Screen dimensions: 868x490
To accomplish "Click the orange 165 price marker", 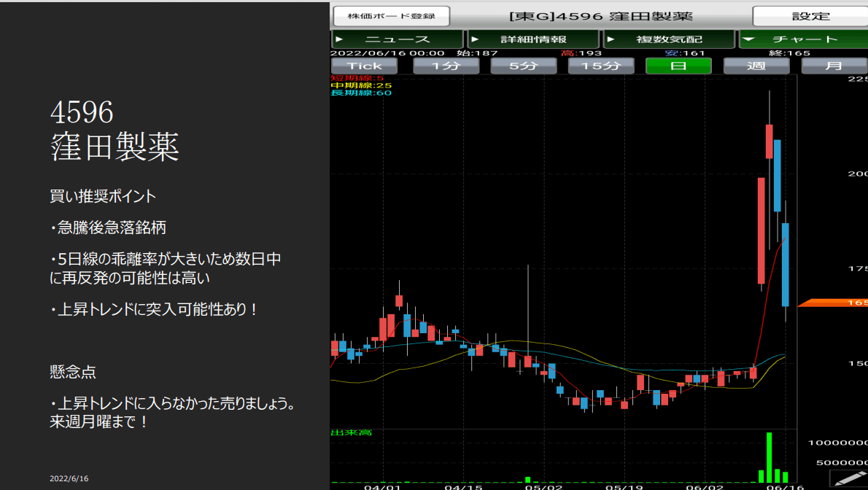I will [832, 303].
